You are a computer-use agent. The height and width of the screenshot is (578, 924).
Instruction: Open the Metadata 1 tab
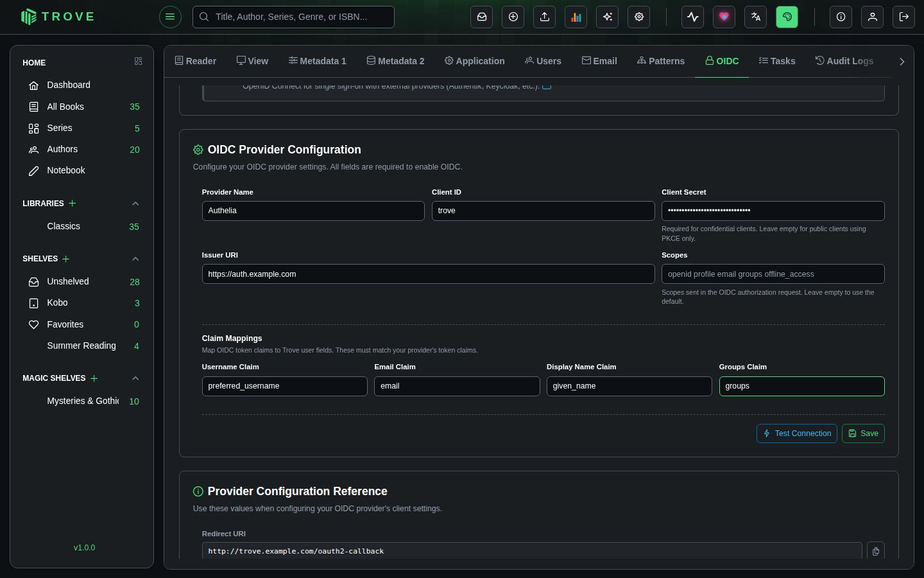click(318, 61)
